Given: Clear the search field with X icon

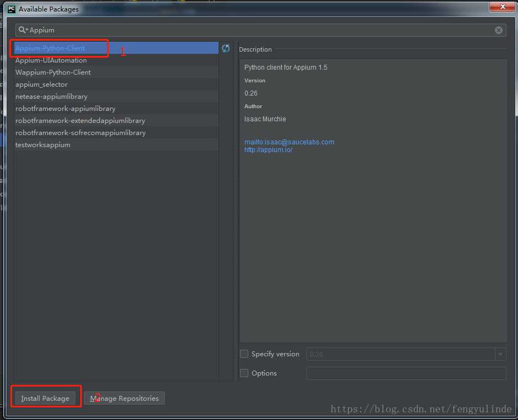Looking at the screenshot, I should pos(499,30).
